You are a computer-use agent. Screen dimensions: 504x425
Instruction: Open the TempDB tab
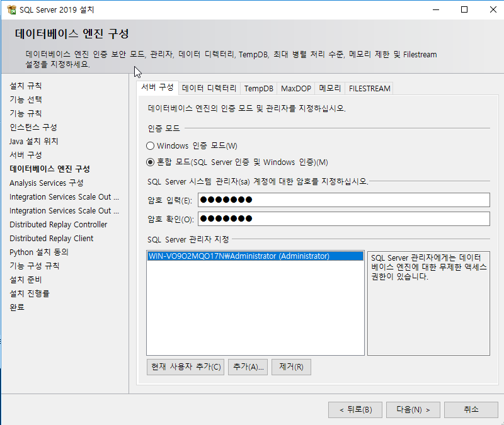[259, 88]
